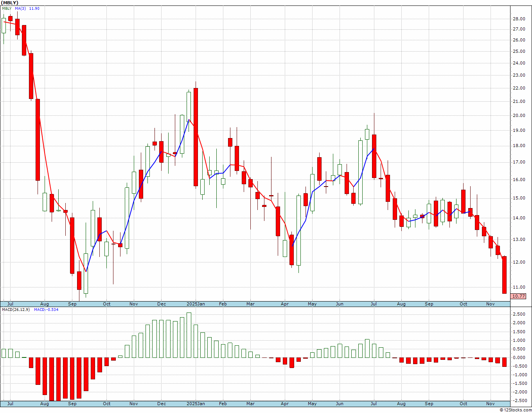Select "Dec" on the MACD panel time axis
This screenshot has height=413, width=532.
pos(162,404)
